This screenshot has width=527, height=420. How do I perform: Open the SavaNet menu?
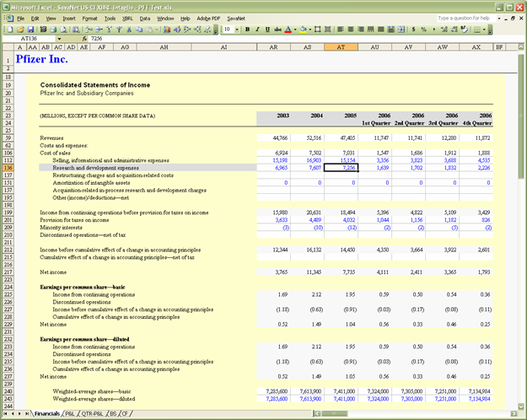[236, 19]
